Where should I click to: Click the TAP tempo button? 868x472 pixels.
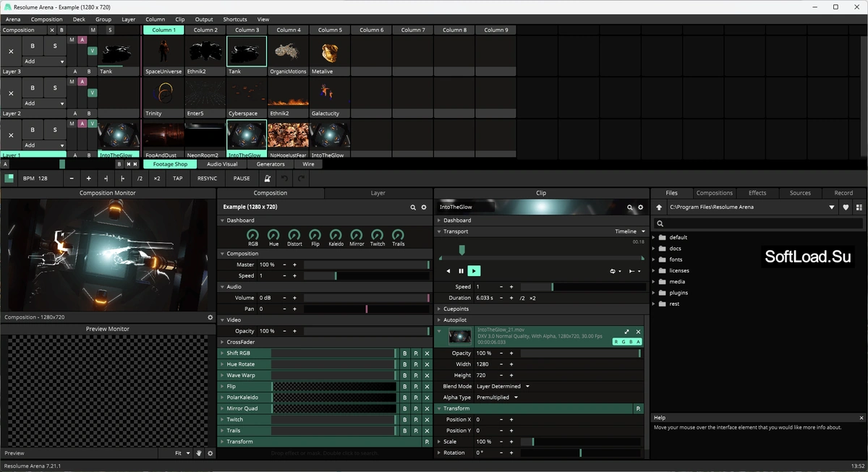pyautogui.click(x=178, y=178)
